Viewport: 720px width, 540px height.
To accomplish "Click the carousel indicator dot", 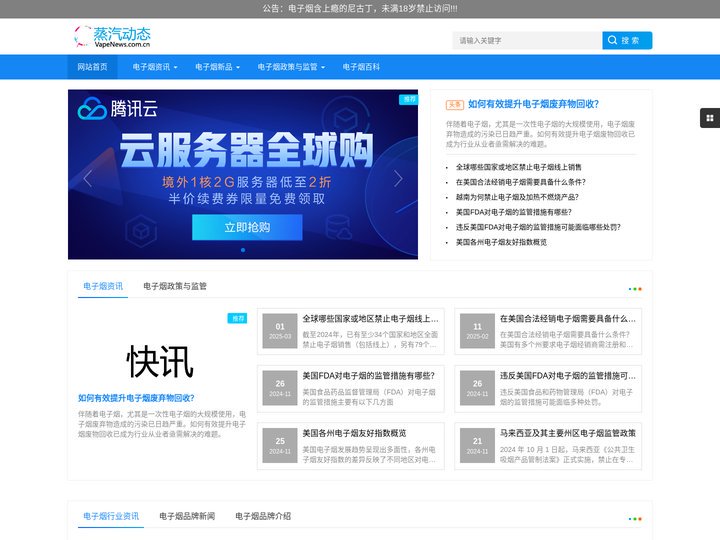I will pos(243,250).
